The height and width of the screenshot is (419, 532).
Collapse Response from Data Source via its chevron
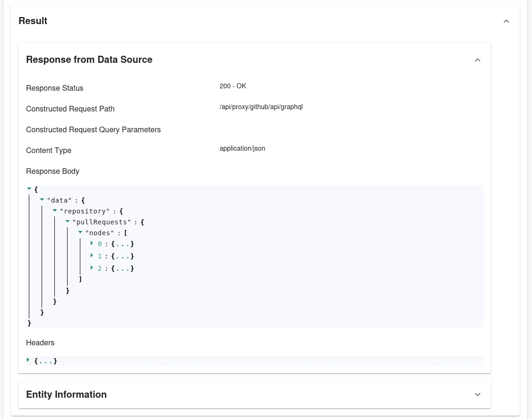tap(478, 60)
